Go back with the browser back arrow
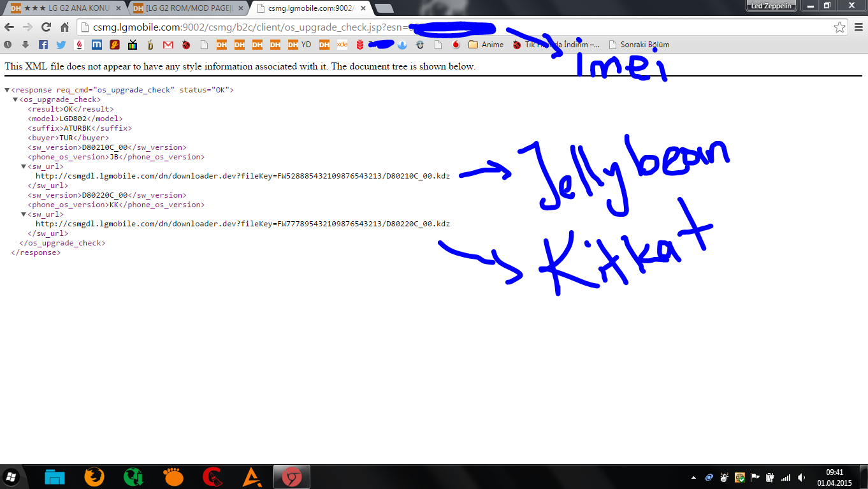 click(x=10, y=27)
